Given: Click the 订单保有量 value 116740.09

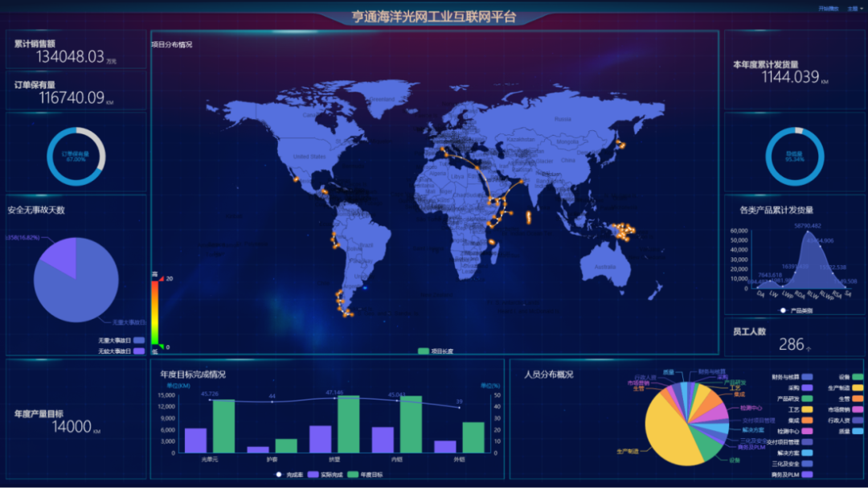Looking at the screenshot, I should click(72, 98).
